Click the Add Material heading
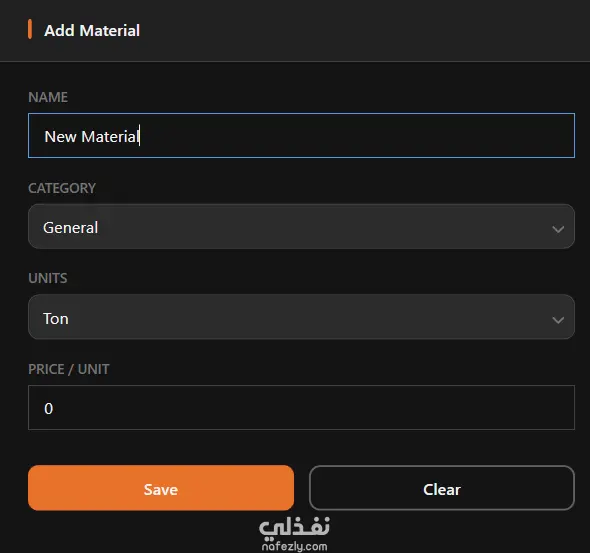Viewport: 590px width, 553px height. (92, 30)
